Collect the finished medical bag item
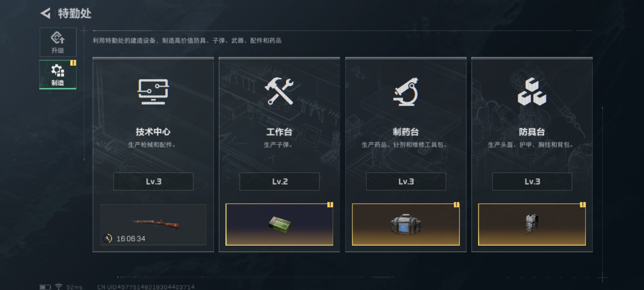 pyautogui.click(x=406, y=224)
